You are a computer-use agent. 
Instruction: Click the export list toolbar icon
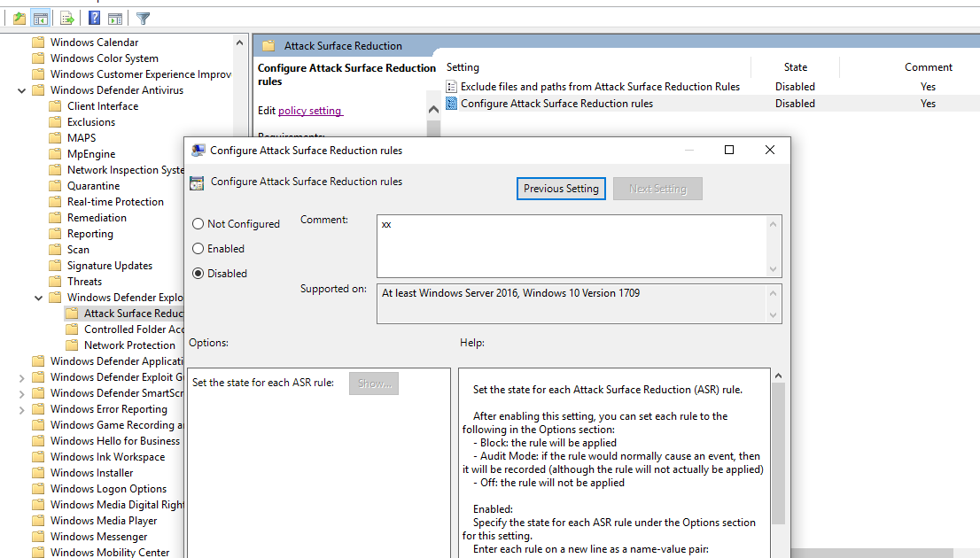pos(67,19)
